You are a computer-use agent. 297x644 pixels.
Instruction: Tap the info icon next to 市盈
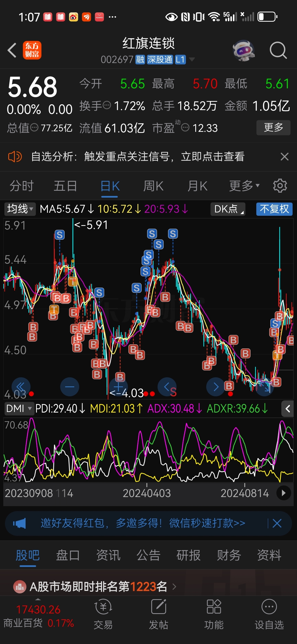click(185, 127)
